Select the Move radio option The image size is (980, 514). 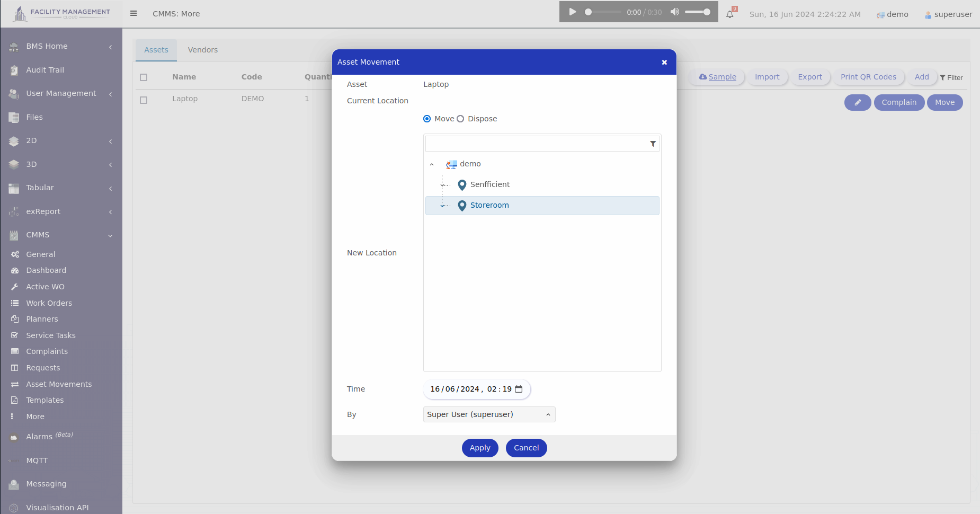pyautogui.click(x=427, y=119)
